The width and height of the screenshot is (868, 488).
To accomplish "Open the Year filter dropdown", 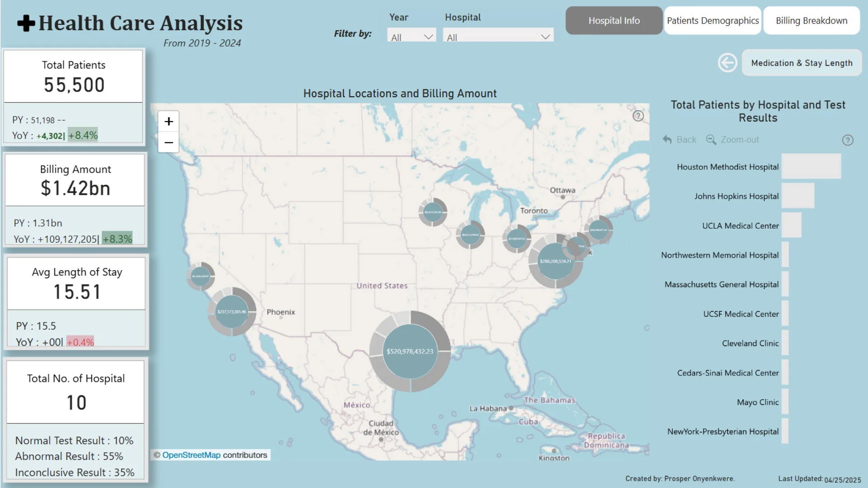I will (x=411, y=37).
